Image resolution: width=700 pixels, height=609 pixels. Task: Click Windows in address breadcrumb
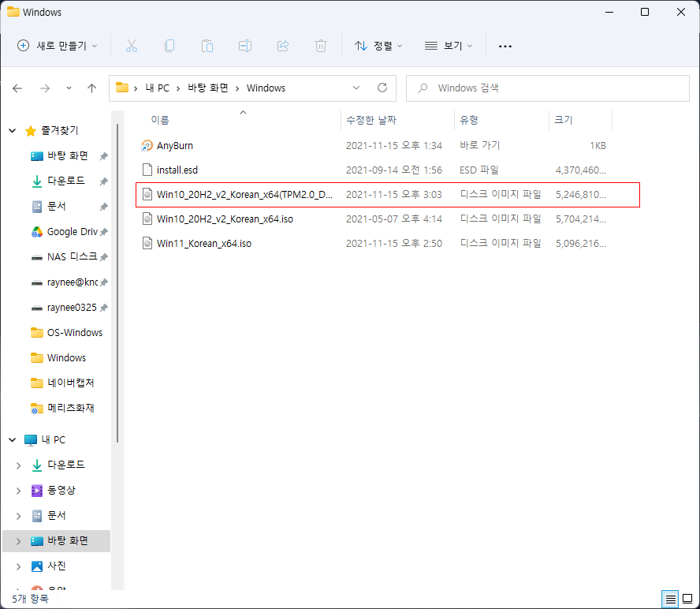point(266,88)
